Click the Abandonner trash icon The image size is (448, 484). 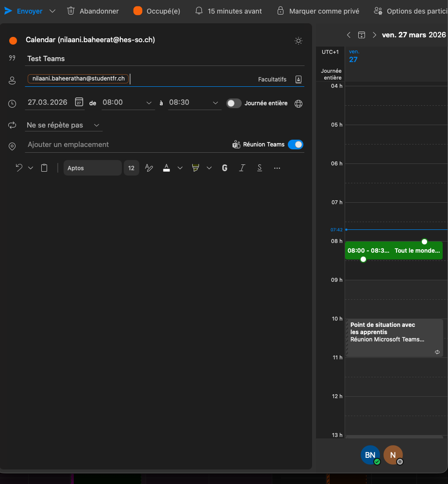[x=71, y=11]
